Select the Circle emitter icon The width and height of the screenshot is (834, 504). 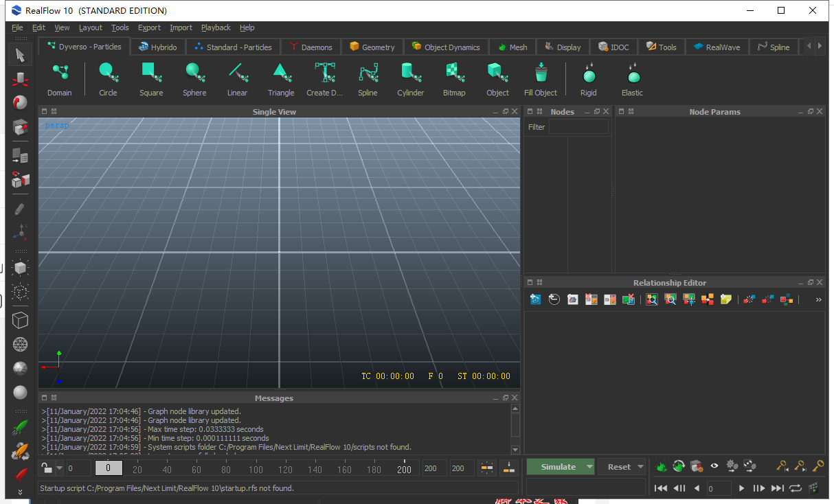coord(107,73)
